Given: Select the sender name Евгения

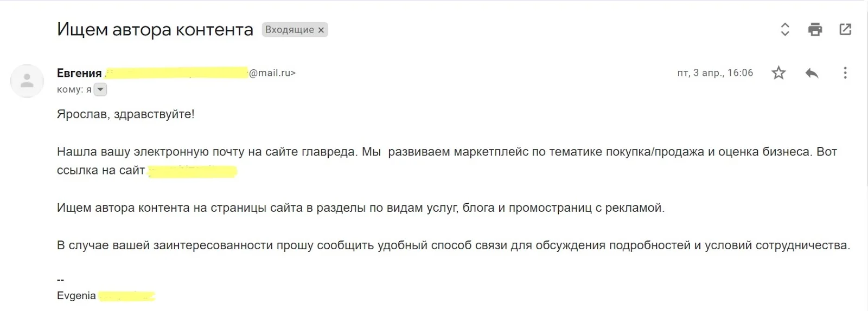Looking at the screenshot, I should pyautogui.click(x=79, y=73).
